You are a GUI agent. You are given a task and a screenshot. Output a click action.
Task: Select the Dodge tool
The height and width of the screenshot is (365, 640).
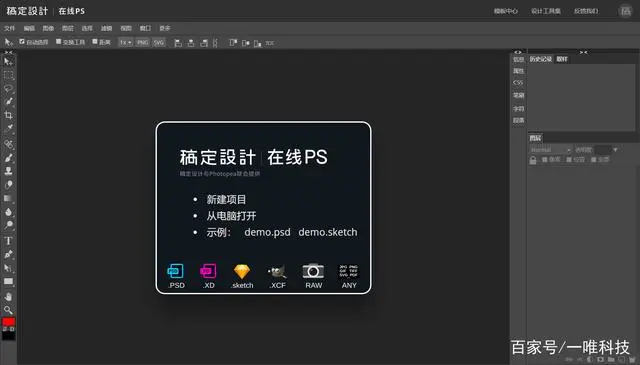coord(8,225)
